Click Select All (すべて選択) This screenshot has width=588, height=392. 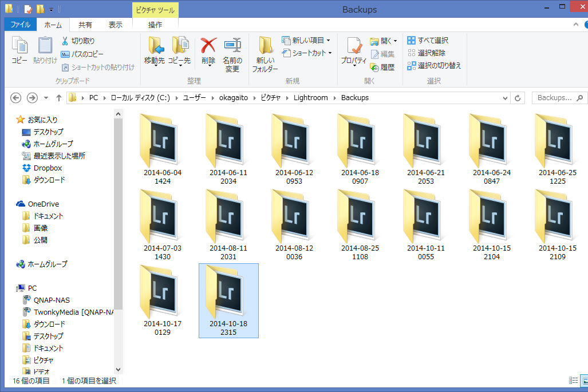click(428, 40)
